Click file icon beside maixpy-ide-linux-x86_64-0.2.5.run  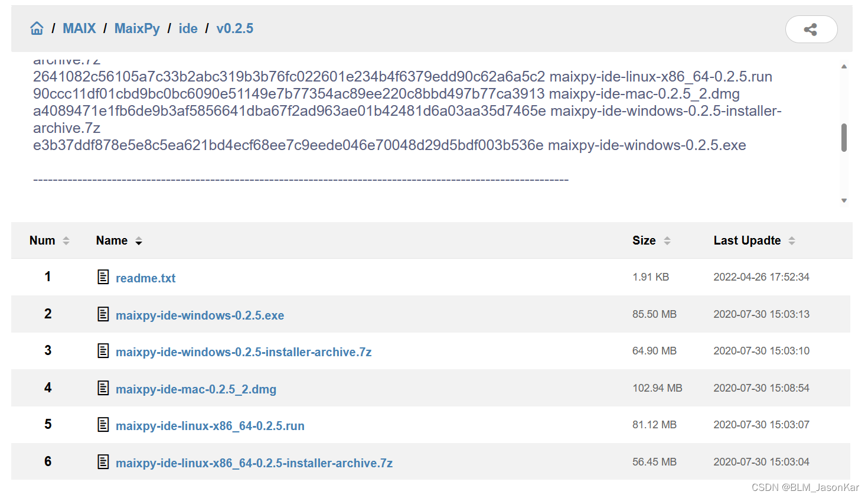click(x=103, y=425)
